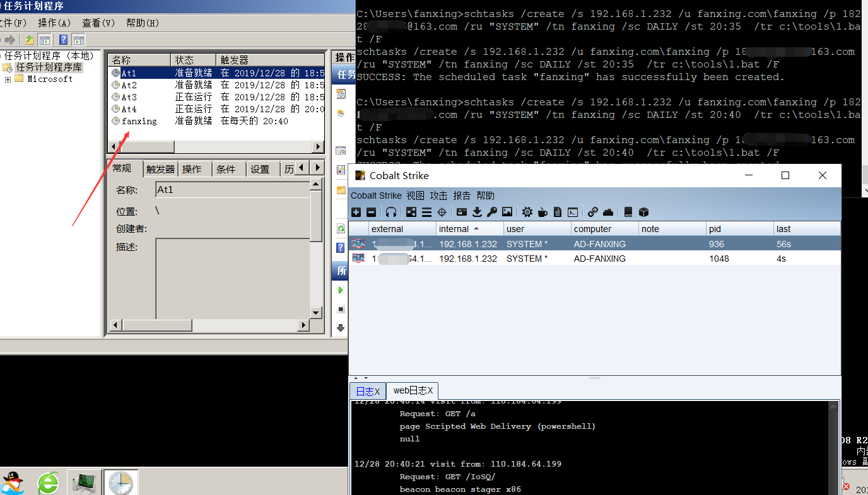Click the chain link Host File icon
Viewport: 868px width, 495px height.
point(593,213)
